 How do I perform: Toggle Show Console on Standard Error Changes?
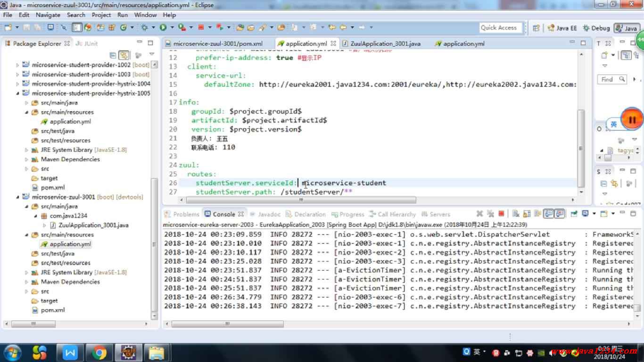coord(560,214)
